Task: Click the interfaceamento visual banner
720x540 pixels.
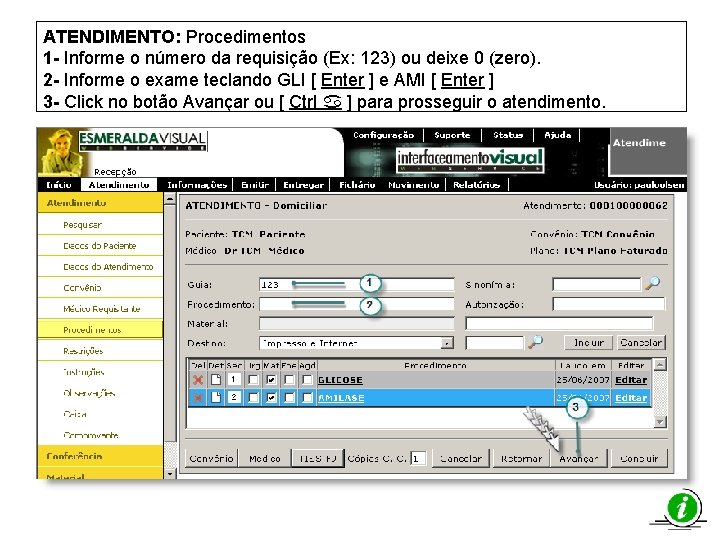Action: [x=470, y=160]
